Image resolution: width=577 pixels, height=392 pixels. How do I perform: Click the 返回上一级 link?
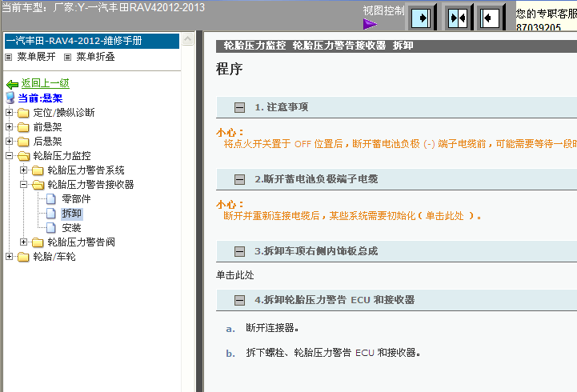tap(46, 83)
